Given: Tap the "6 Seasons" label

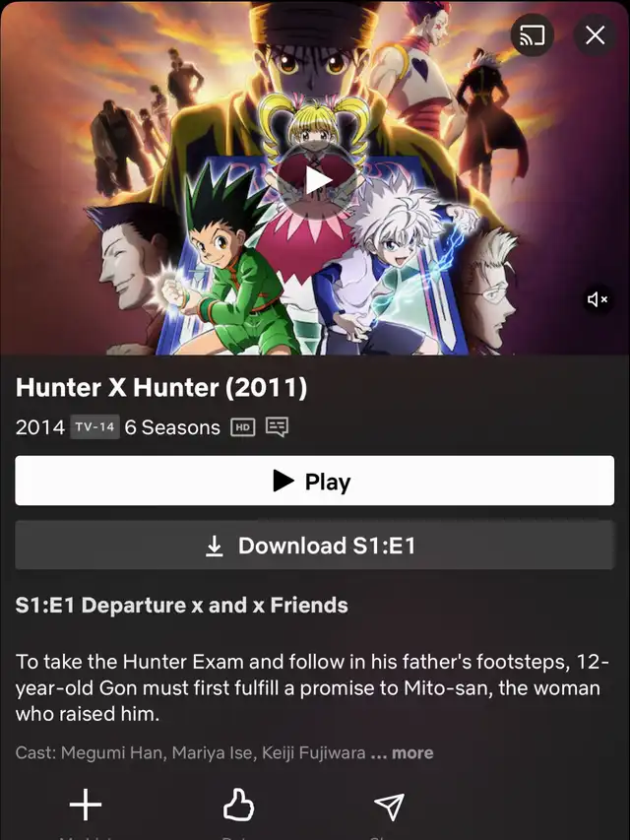Looking at the screenshot, I should pos(172,427).
